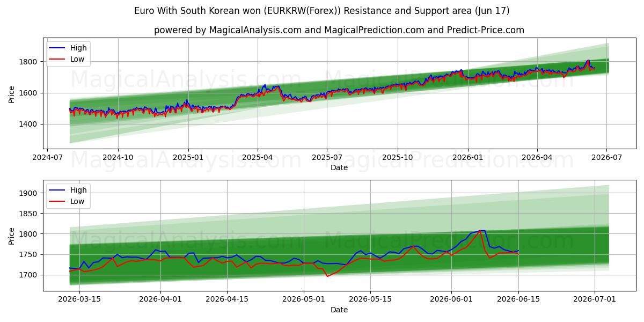The image size is (644, 322).
Task: Click the 2024-07 tick label on upper chart
Action: pyautogui.click(x=48, y=158)
